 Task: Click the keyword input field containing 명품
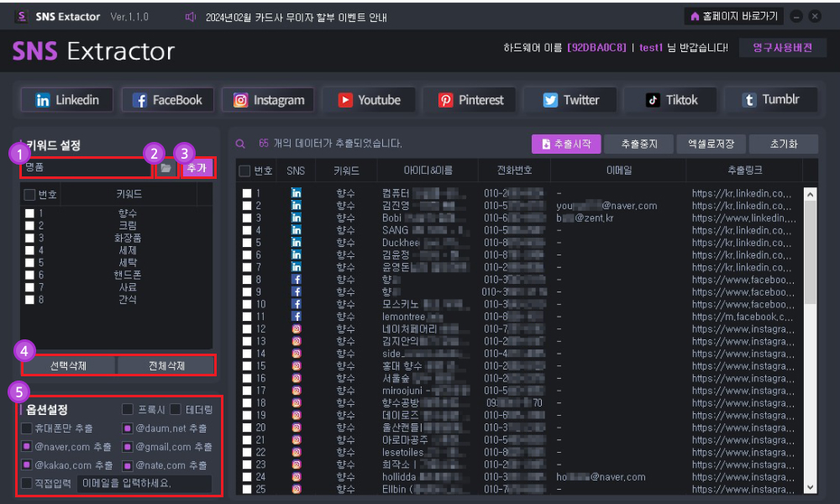(87, 168)
